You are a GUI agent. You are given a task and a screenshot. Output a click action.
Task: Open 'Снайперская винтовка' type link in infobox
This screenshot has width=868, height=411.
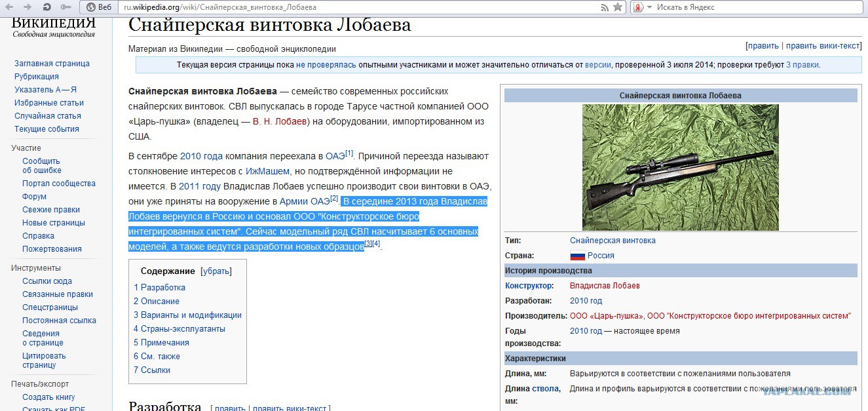point(613,241)
